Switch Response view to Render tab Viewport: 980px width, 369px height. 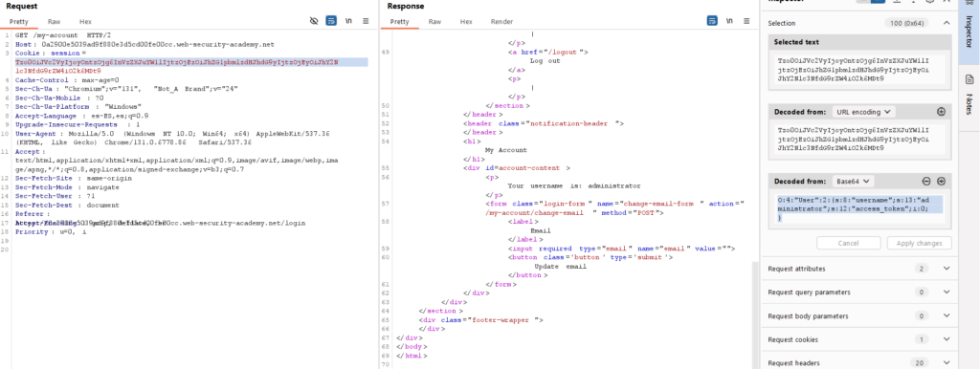501,22
